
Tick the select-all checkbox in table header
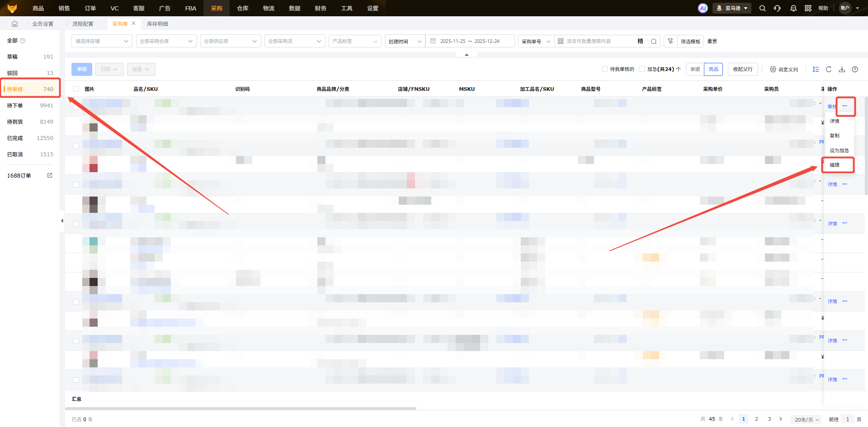tap(76, 89)
